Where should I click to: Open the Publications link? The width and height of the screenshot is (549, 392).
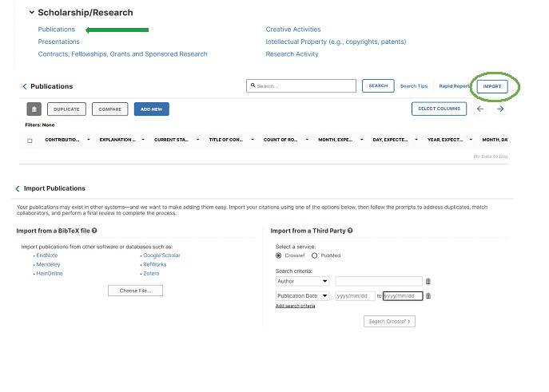tap(57, 30)
